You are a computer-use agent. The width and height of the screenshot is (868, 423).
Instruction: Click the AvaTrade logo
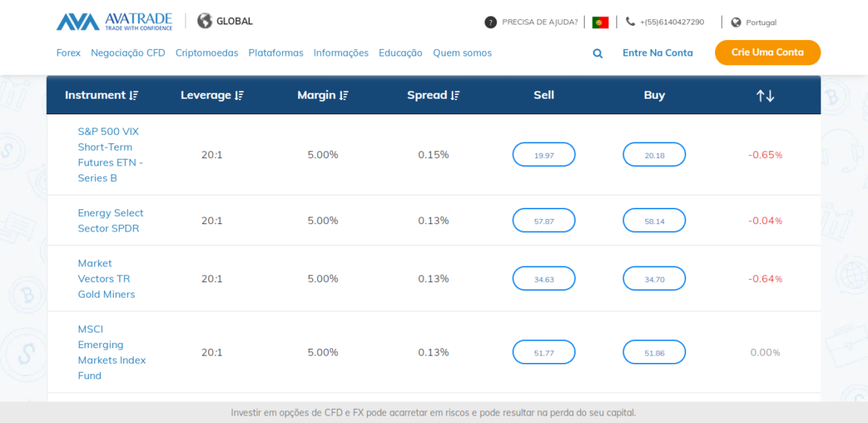click(x=114, y=22)
